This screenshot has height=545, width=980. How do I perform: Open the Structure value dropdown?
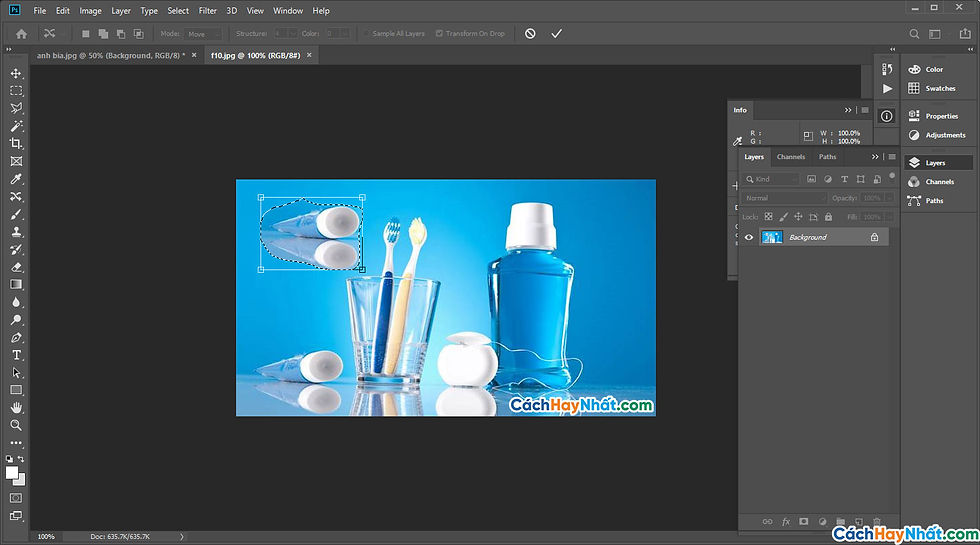point(285,34)
